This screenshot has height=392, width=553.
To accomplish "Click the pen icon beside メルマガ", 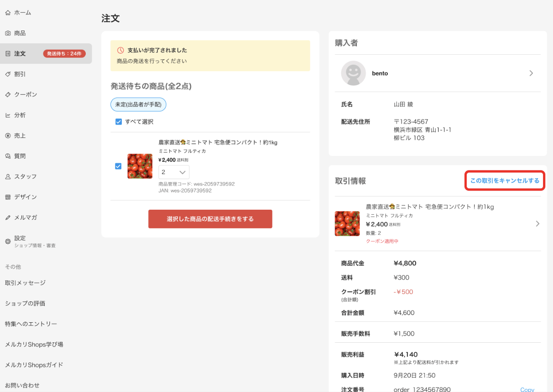I will [8, 217].
